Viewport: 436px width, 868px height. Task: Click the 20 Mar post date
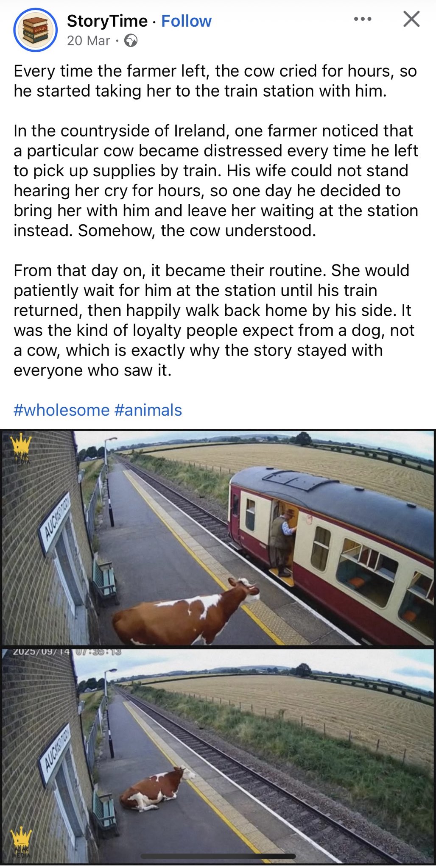click(x=88, y=41)
